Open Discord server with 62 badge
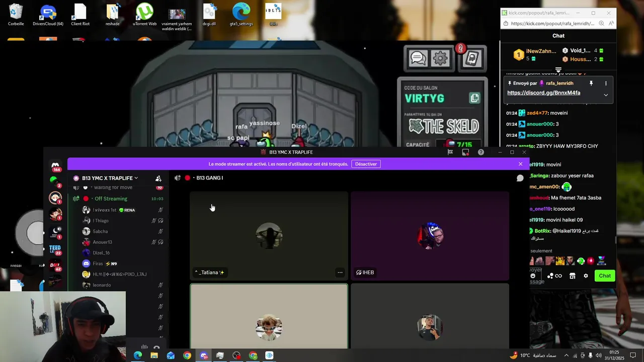Image resolution: width=644 pixels, height=362 pixels. (55, 266)
